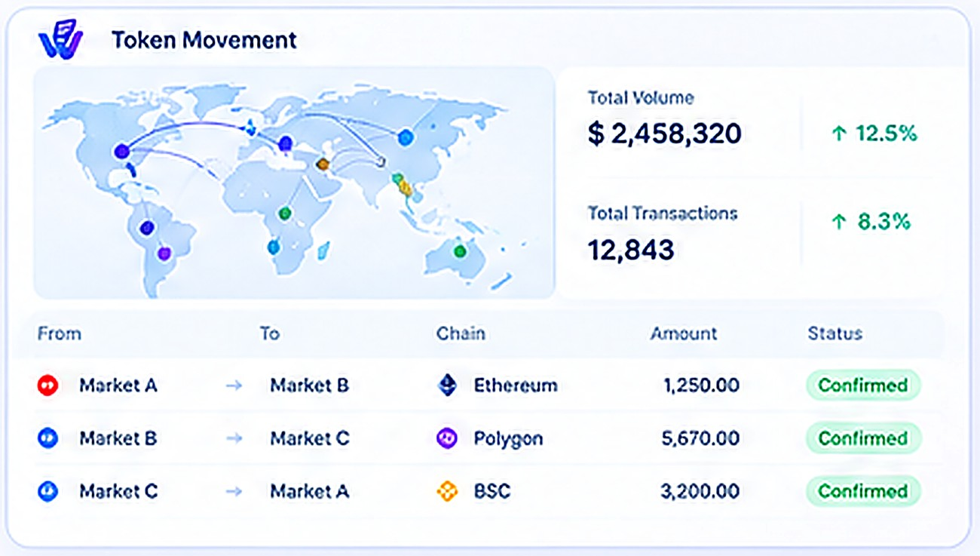Click the Total Transactions label
Image resolution: width=980 pixels, height=556 pixels.
[x=663, y=213]
